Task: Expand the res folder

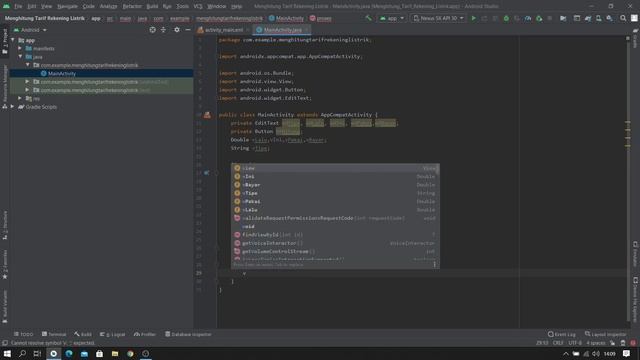Action: (x=20, y=98)
